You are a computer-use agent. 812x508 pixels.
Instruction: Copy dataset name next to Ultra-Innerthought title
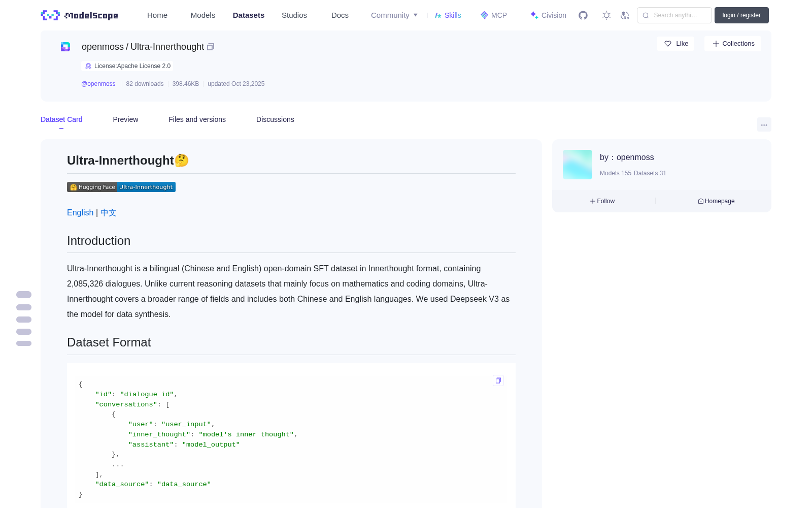click(x=211, y=47)
